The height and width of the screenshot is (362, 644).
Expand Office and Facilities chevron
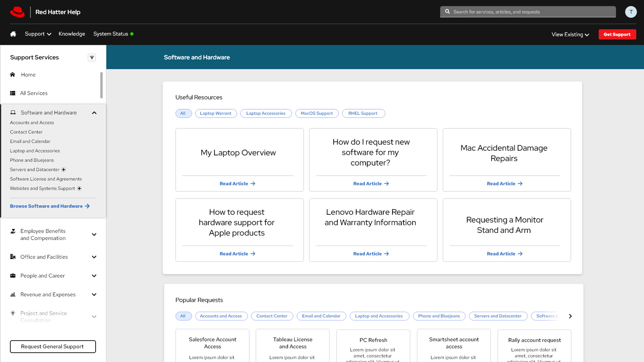(94, 257)
